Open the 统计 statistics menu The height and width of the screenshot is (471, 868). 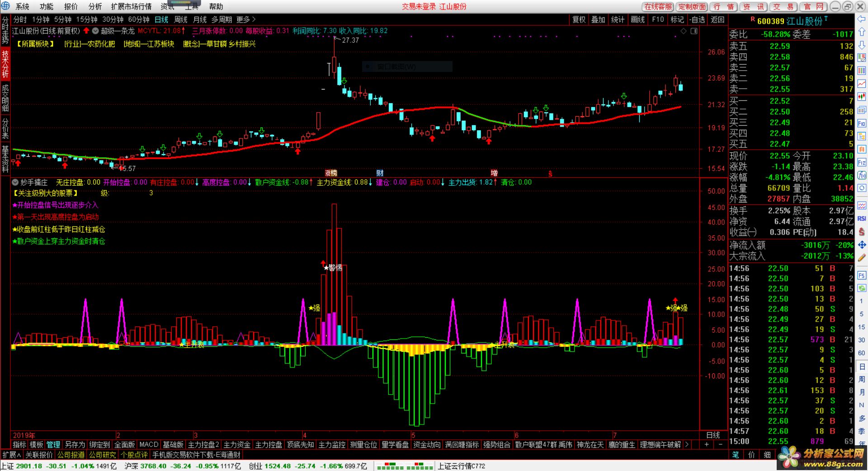tap(618, 19)
